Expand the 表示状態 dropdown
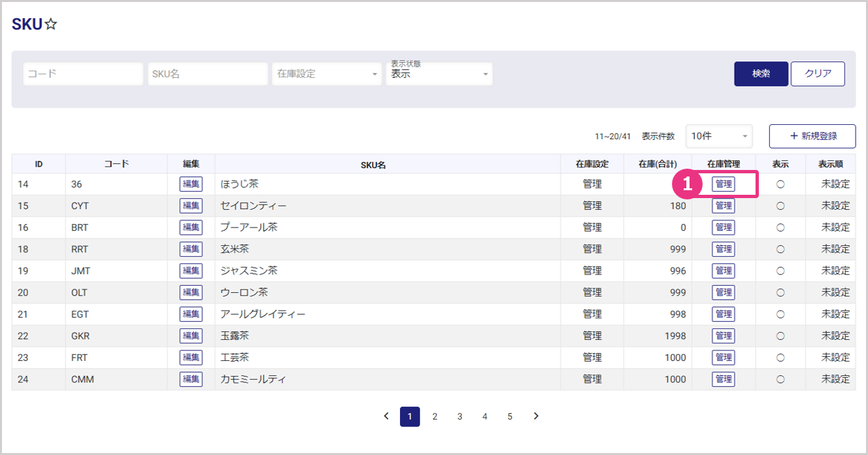Viewport: 868px width, 455px height. pos(439,75)
